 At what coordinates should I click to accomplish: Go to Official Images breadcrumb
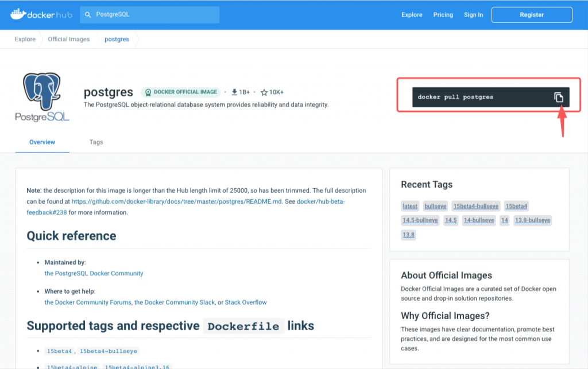click(x=69, y=40)
